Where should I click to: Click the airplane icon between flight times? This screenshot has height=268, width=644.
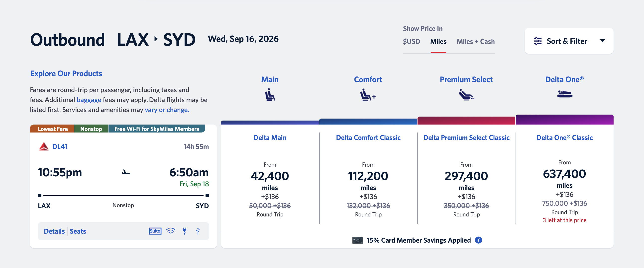(x=126, y=172)
